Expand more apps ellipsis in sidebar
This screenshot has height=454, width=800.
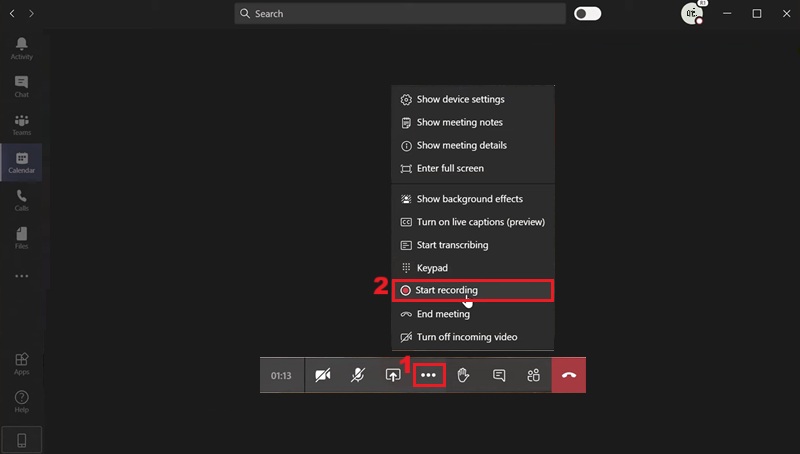pyautogui.click(x=21, y=276)
